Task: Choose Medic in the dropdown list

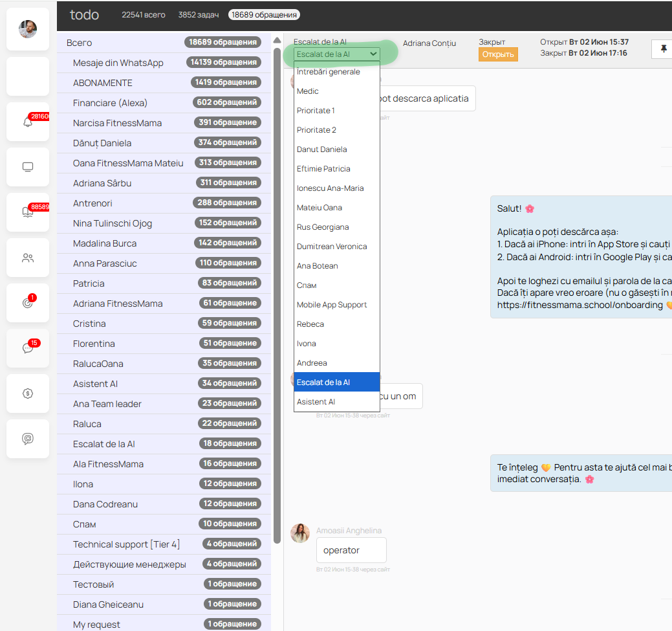Action: point(337,91)
